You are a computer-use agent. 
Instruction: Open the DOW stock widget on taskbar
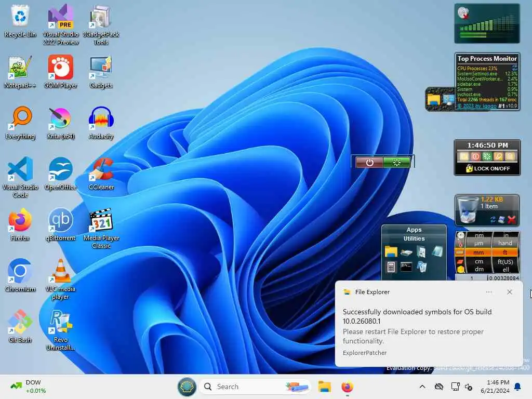pyautogui.click(x=28, y=387)
